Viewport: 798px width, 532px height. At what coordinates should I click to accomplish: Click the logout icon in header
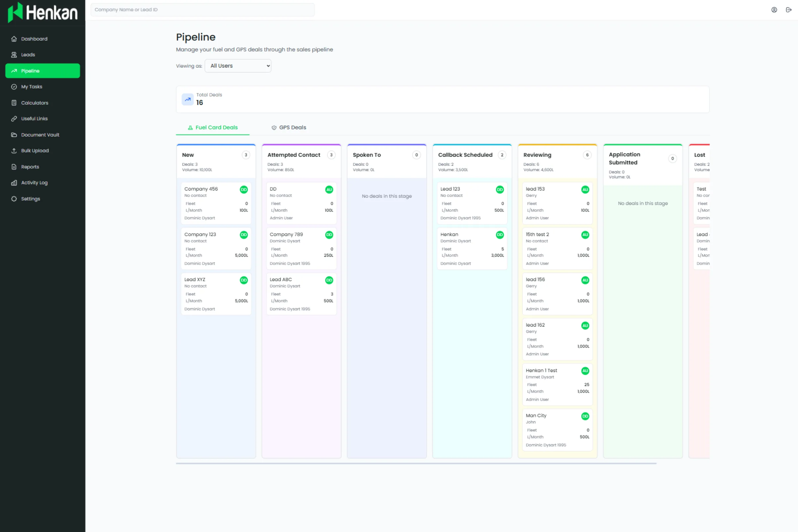(788, 10)
